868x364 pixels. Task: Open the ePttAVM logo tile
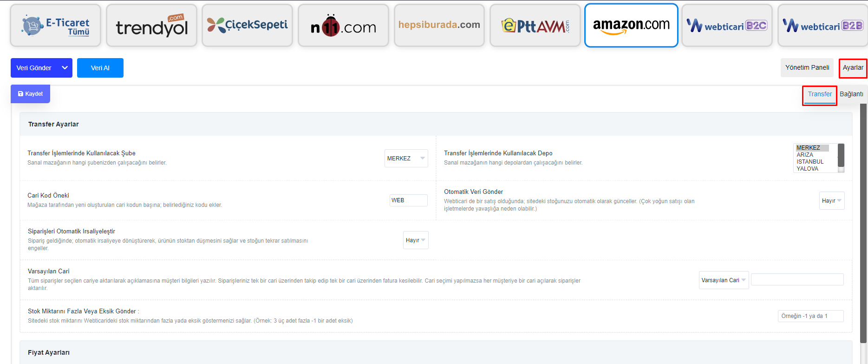(x=535, y=26)
